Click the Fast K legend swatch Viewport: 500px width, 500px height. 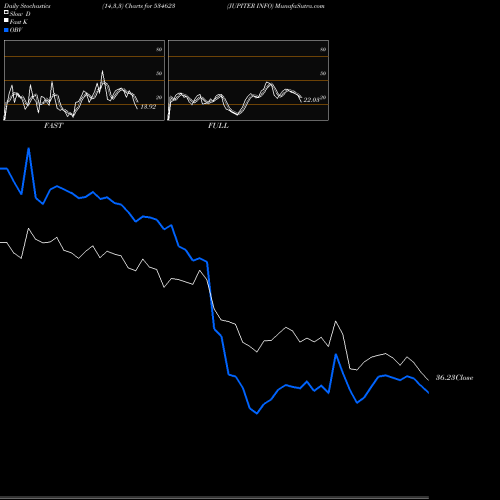(6, 21)
